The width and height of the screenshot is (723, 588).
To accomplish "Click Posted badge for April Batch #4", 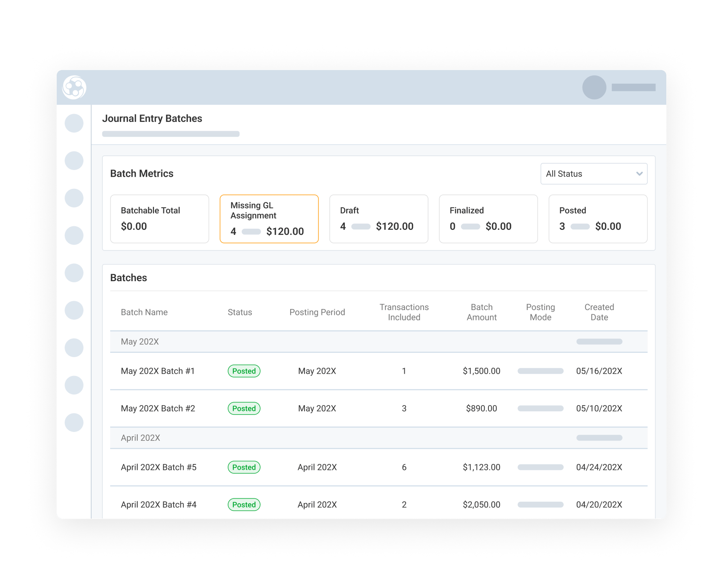I will 244,505.
